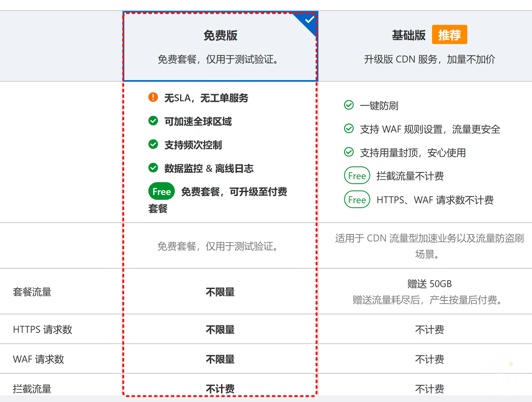
Task: Click Free badge beside 拦截流量不计费
Action: pos(357,176)
